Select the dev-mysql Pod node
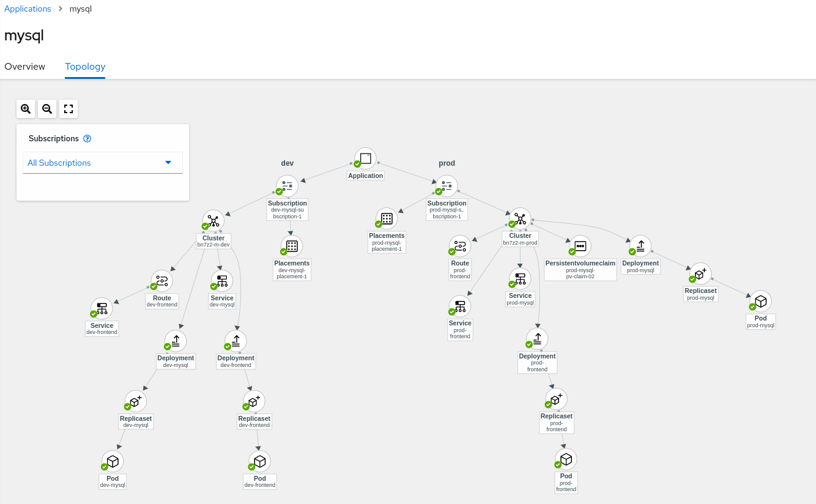 [x=113, y=461]
